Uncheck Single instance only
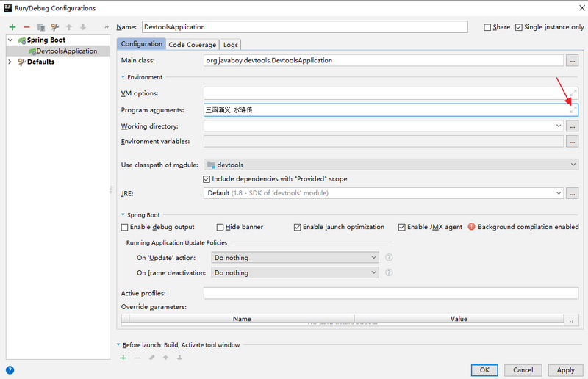The image size is (588, 379). [519, 27]
